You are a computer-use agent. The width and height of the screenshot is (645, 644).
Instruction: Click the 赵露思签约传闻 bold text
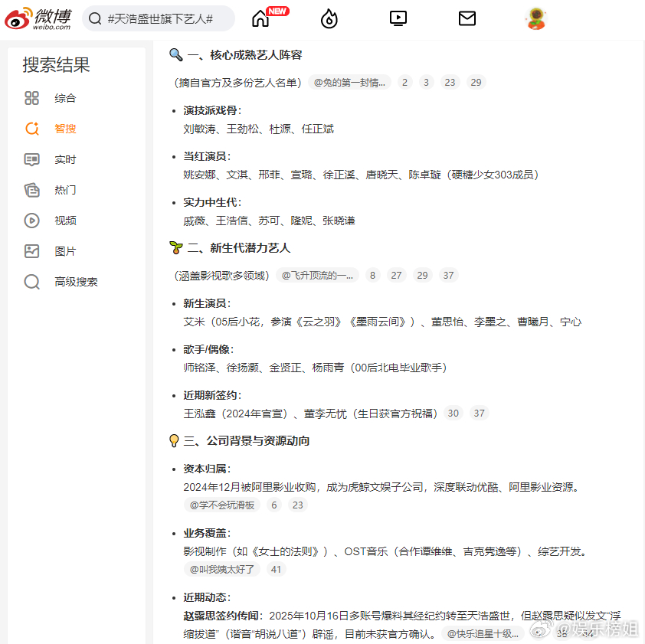pyautogui.click(x=223, y=616)
